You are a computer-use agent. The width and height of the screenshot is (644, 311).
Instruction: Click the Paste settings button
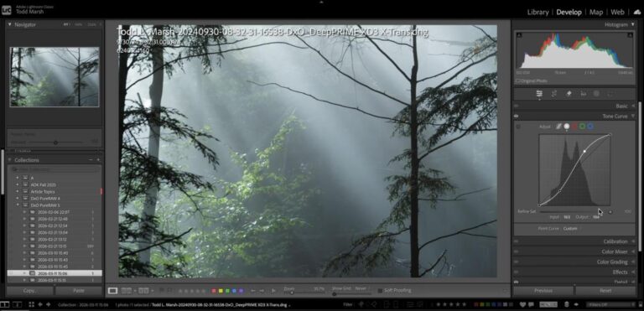[79, 290]
